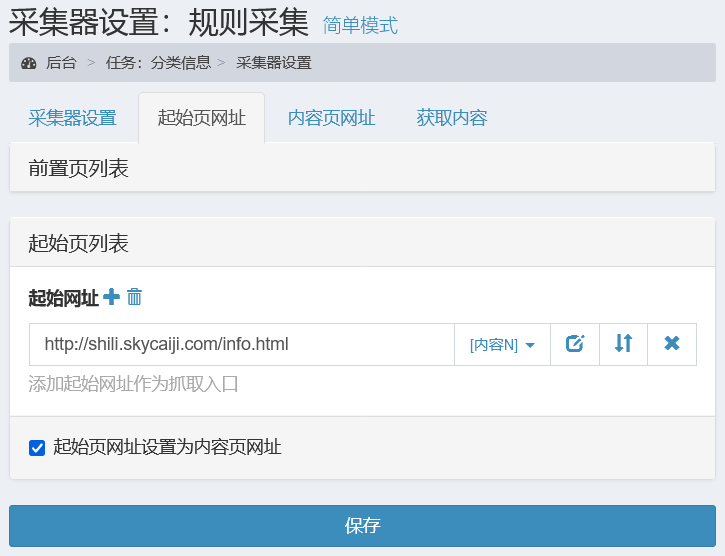Open 任务: 分类信息 breadcrumb link

click(158, 63)
